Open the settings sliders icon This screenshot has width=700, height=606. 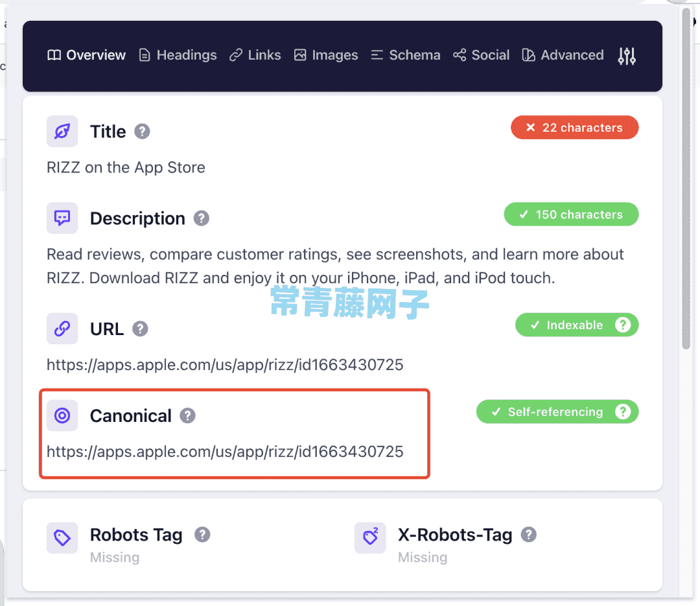pos(627,56)
